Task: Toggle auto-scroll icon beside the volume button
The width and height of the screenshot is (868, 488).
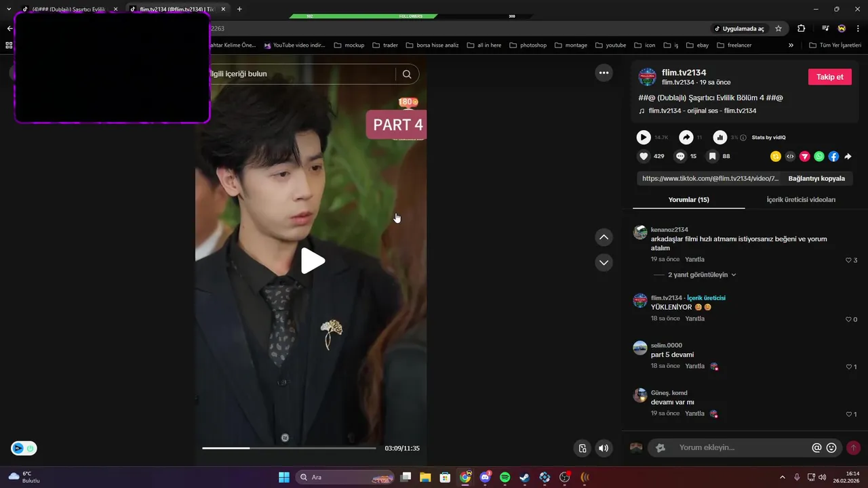Action: click(582, 448)
